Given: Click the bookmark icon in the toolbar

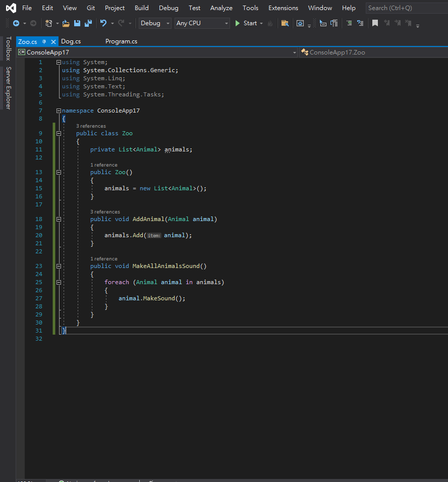Looking at the screenshot, I should coord(375,23).
